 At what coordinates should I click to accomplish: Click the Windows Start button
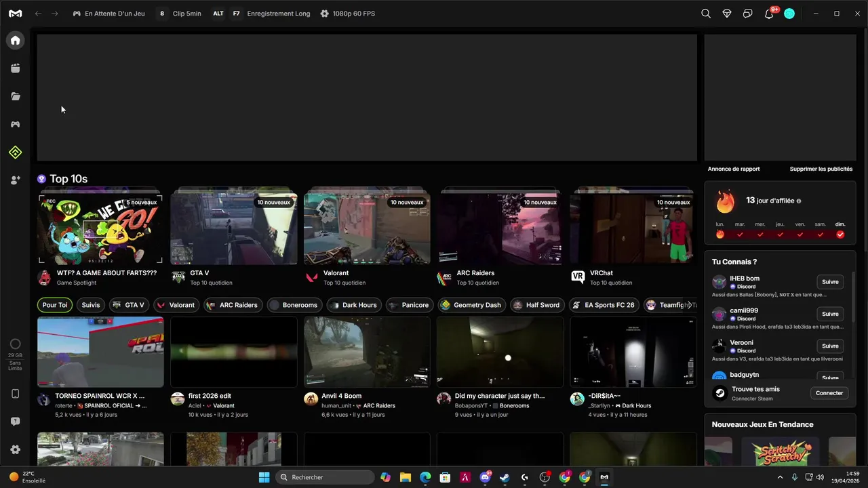pos(264,477)
